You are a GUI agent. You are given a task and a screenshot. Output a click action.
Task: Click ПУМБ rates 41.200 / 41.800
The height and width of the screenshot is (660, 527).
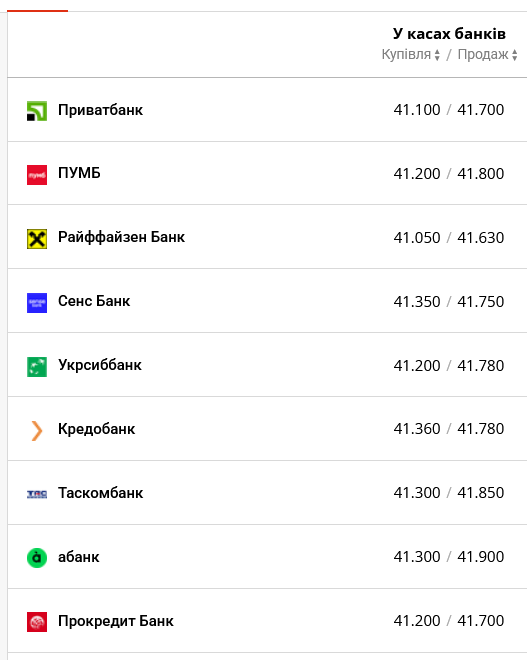coord(449,173)
